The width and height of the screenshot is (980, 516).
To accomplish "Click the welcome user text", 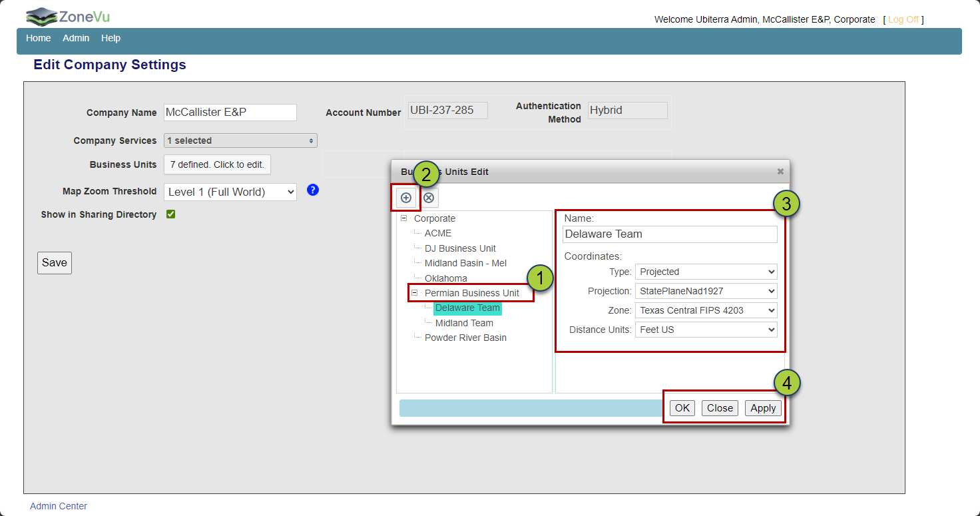I will point(765,19).
